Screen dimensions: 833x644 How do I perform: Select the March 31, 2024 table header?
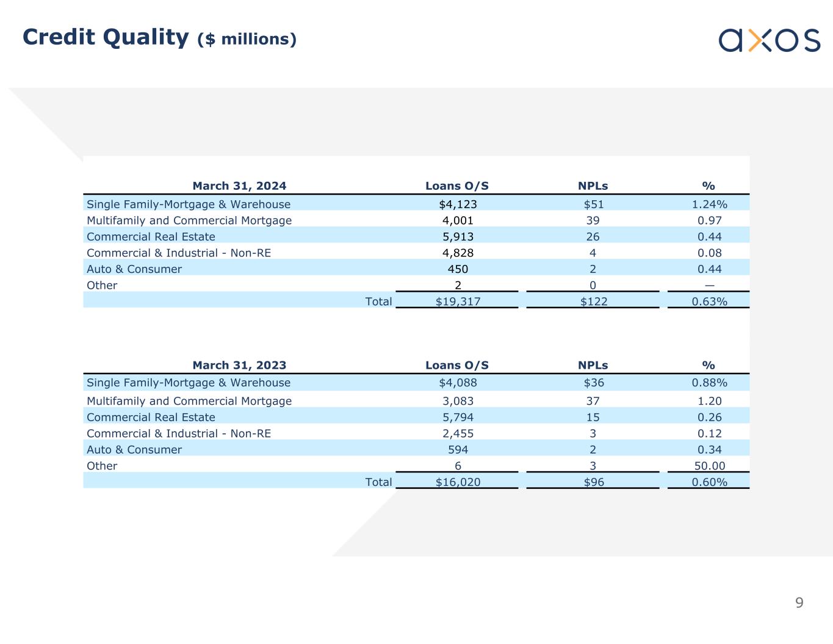click(239, 186)
